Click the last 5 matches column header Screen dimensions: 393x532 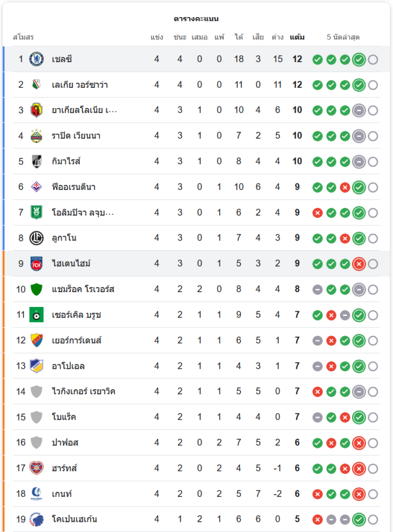pyautogui.click(x=343, y=37)
